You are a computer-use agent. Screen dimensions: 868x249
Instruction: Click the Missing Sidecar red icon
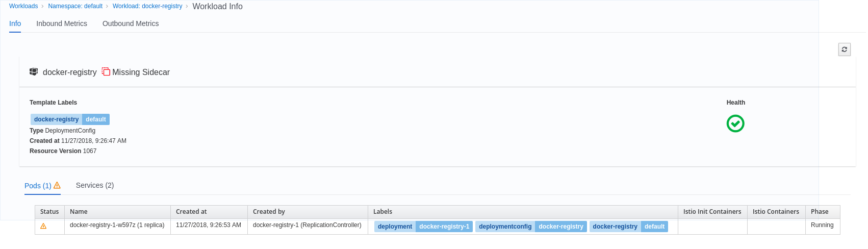(x=106, y=71)
